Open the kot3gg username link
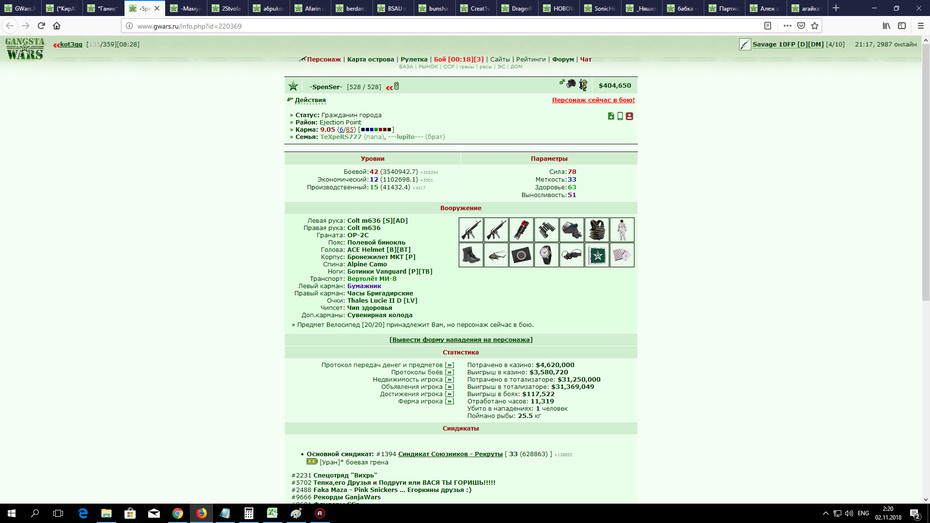Screen dimensions: 930x523 pos(71,44)
